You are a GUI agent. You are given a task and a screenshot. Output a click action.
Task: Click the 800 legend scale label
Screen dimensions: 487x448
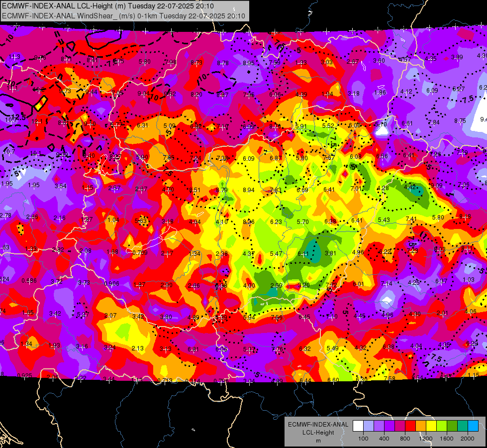(405, 439)
